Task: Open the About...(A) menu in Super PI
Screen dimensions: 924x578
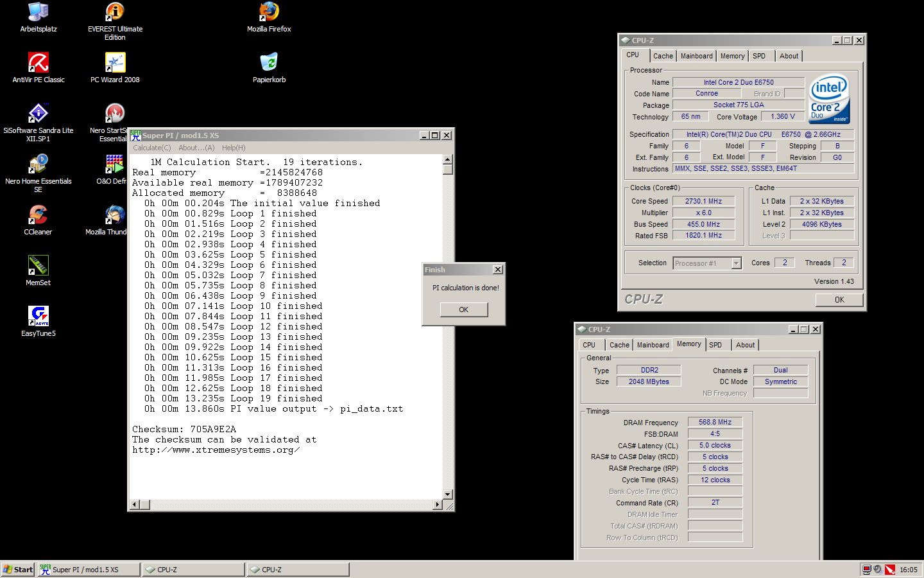Action: (196, 148)
